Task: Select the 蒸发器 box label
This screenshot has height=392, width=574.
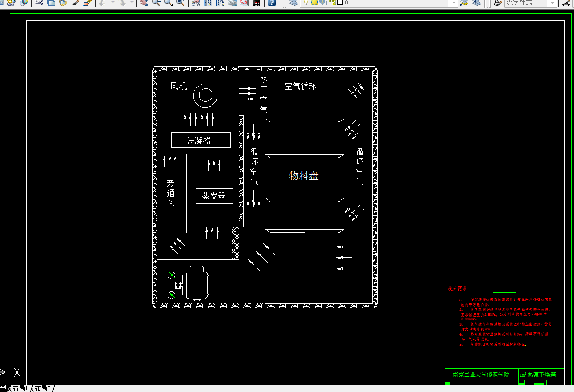Action: 214,196
